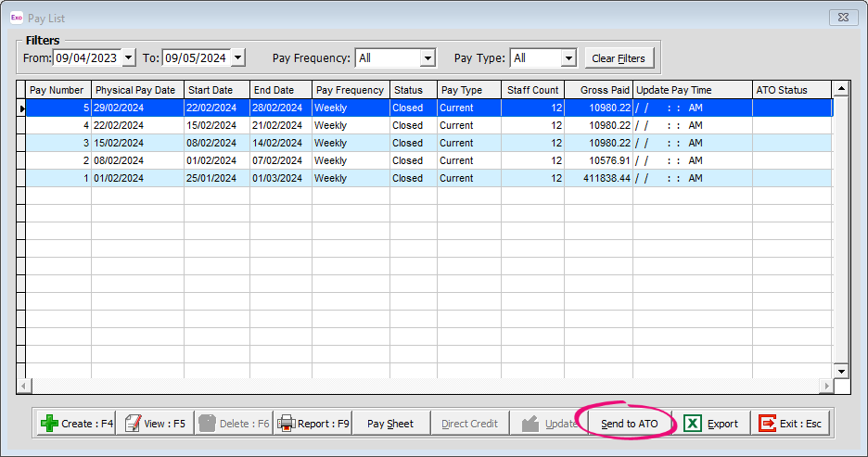Open the To date dropdown calendar
Screen dimensions: 868x457
pos(237,58)
